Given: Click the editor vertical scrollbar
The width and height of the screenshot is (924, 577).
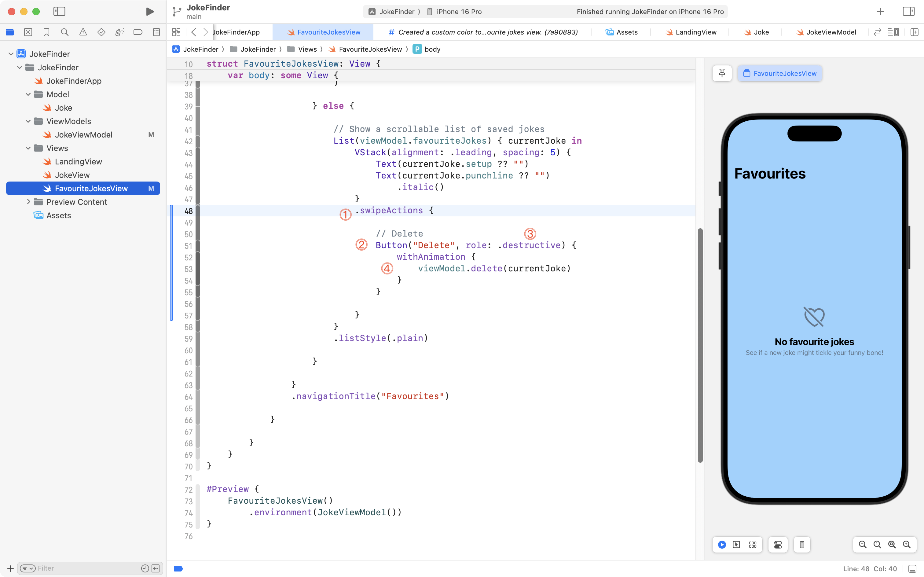Looking at the screenshot, I should 700,345.
